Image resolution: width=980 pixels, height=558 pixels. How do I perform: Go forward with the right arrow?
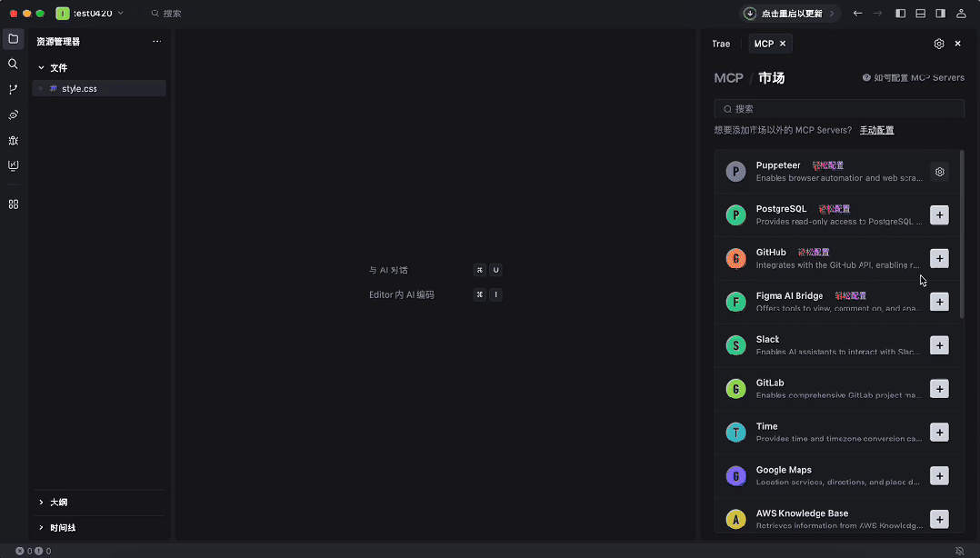pyautogui.click(x=877, y=13)
